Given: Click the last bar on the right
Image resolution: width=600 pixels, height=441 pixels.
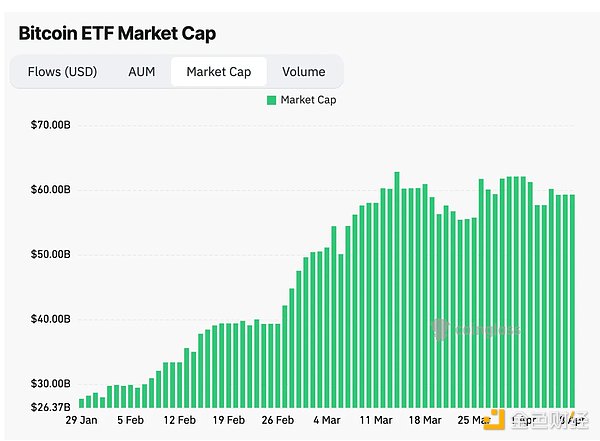Looking at the screenshot, I should [x=571, y=300].
